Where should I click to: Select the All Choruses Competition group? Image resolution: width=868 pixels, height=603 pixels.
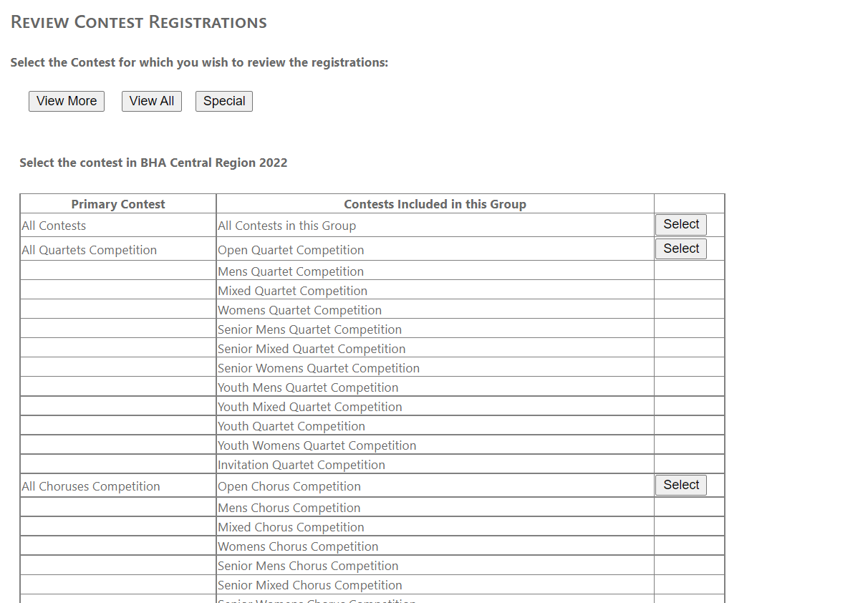(681, 485)
